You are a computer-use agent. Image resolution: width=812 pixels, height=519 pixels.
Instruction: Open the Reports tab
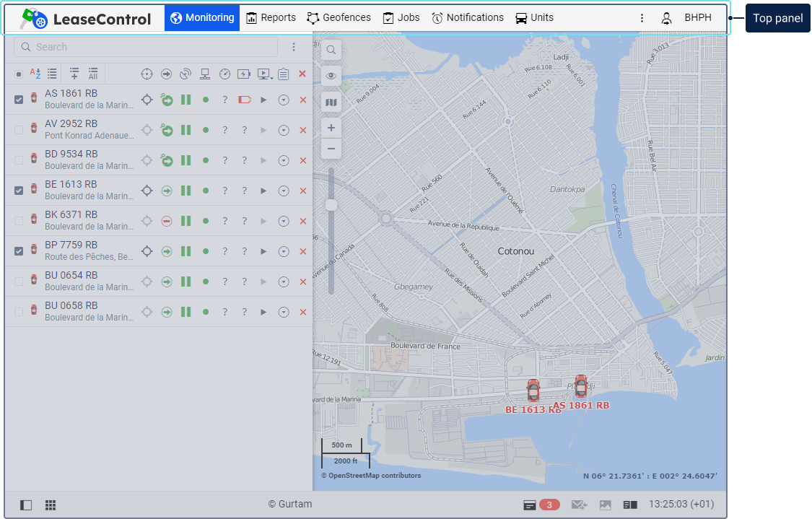point(271,18)
